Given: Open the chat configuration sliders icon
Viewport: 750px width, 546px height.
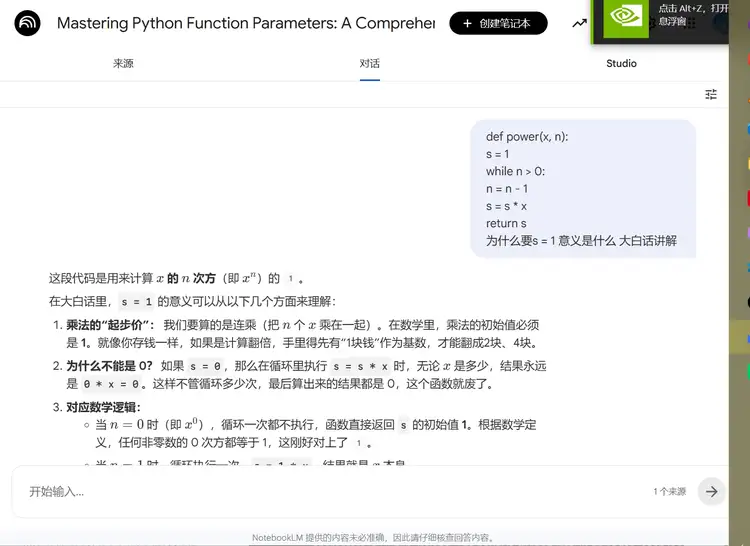Looking at the screenshot, I should coord(711,95).
